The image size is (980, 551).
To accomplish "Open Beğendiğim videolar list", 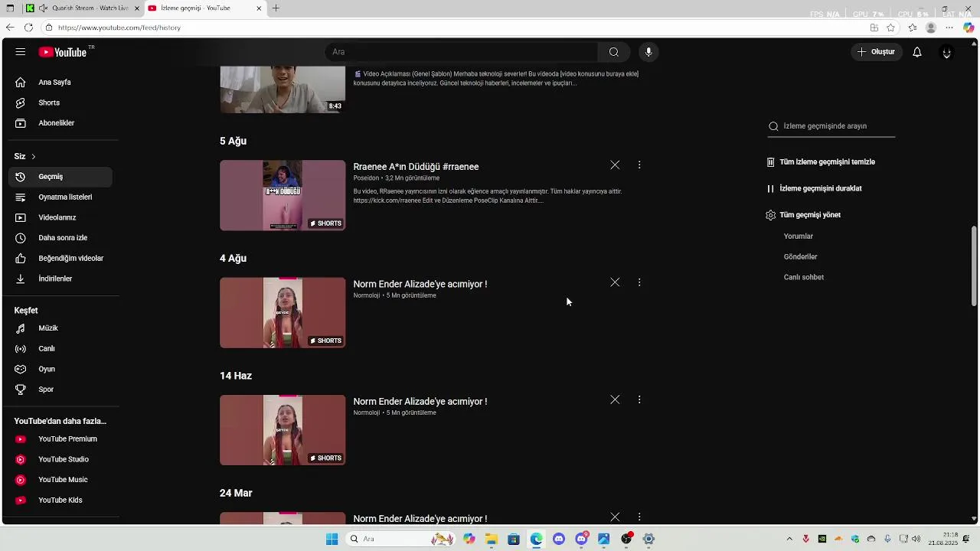I will pyautogui.click(x=60, y=259).
